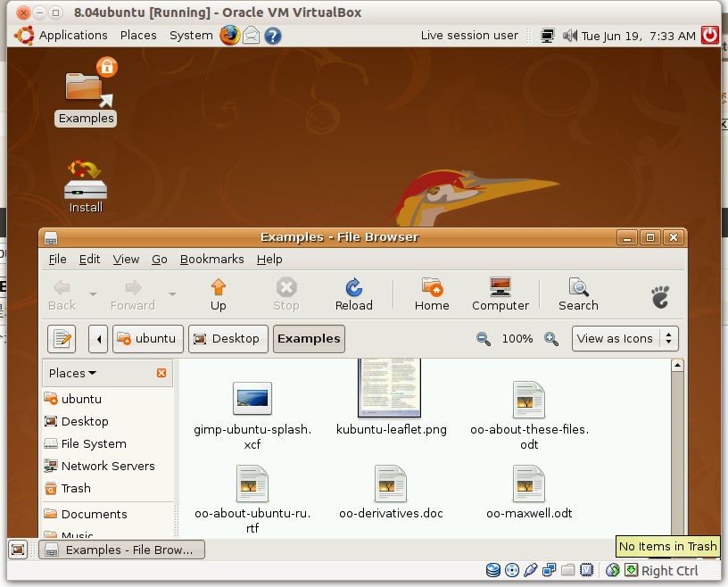This screenshot has width=728, height=587.
Task: Click the VirtualBox keyboard capture arrow icon
Action: (x=631, y=570)
